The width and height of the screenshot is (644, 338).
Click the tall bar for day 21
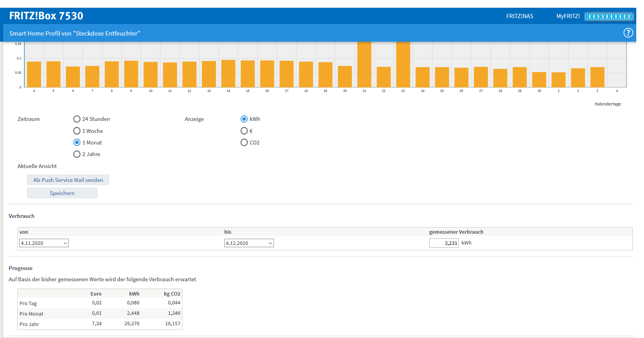tap(364, 64)
